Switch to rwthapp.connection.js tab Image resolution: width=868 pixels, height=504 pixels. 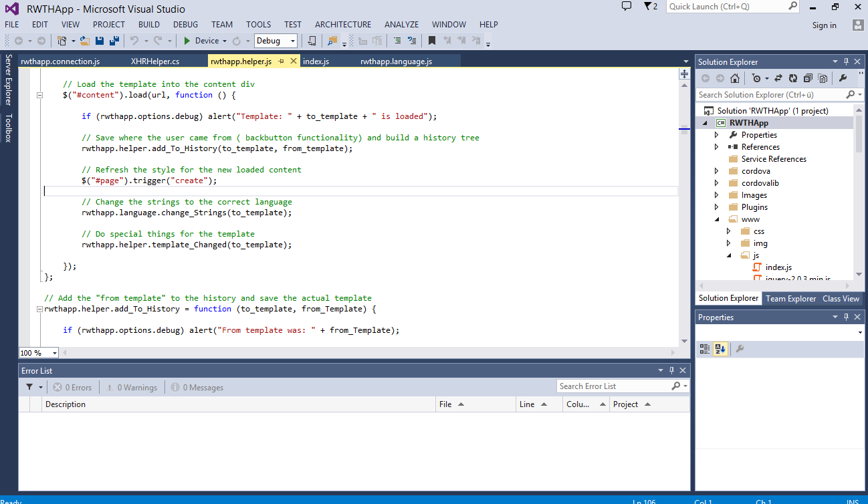tap(60, 61)
